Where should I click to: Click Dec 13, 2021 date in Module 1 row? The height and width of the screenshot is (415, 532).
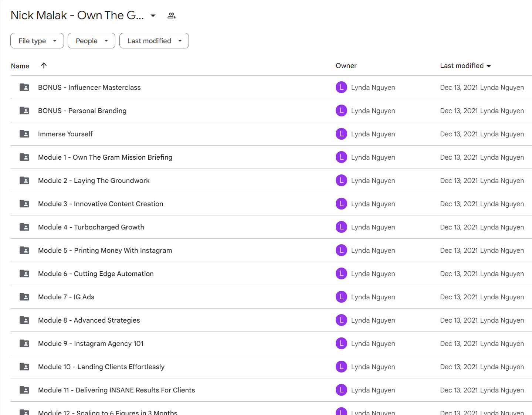(459, 157)
